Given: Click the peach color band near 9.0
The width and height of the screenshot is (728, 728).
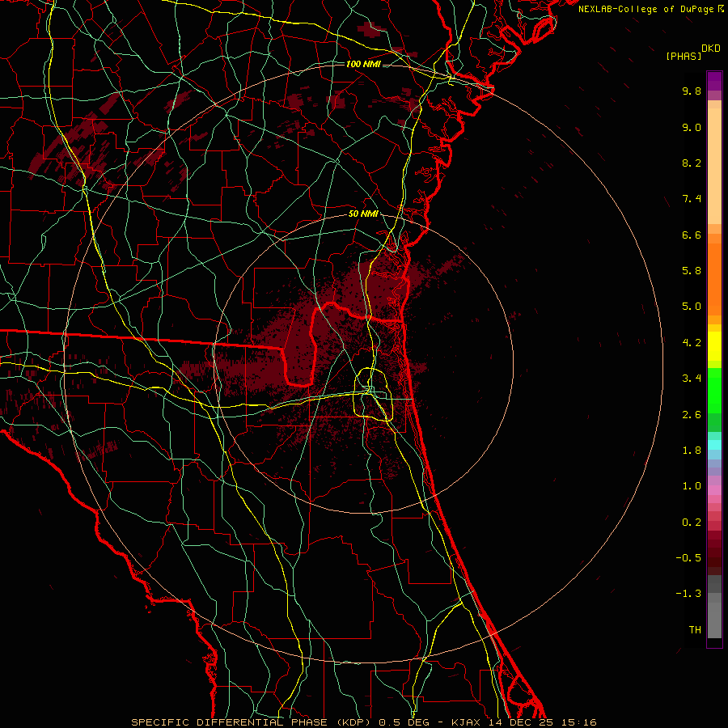Looking at the screenshot, I should coord(714,128).
